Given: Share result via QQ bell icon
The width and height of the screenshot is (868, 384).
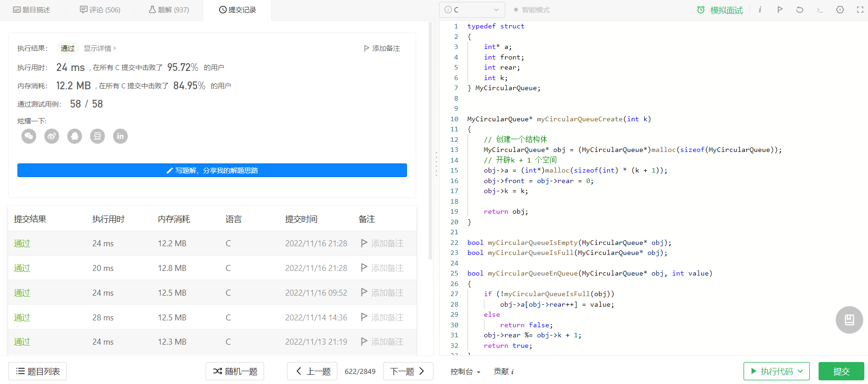Looking at the screenshot, I should tap(75, 136).
